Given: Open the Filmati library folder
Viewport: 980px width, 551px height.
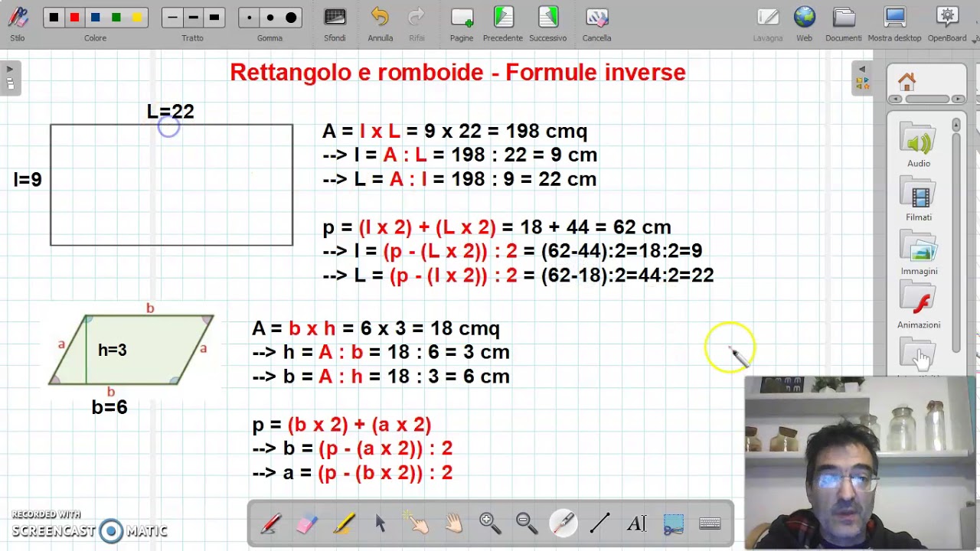Looking at the screenshot, I should coord(919,199).
